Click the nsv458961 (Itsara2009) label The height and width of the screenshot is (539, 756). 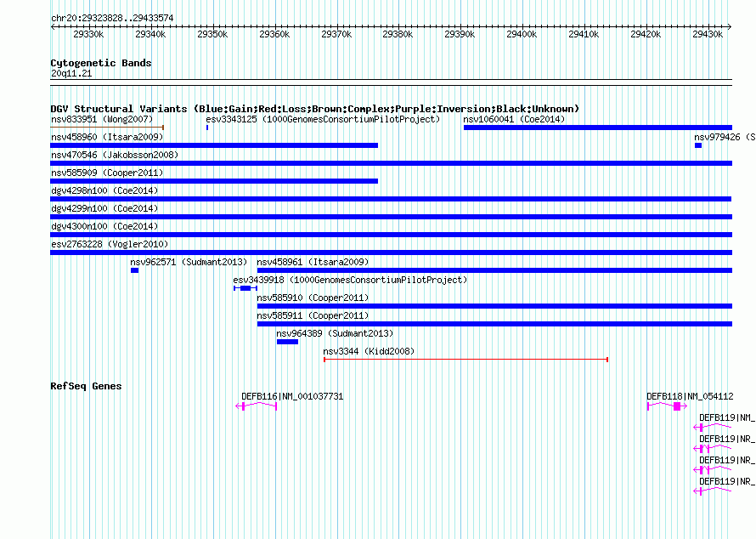click(313, 262)
